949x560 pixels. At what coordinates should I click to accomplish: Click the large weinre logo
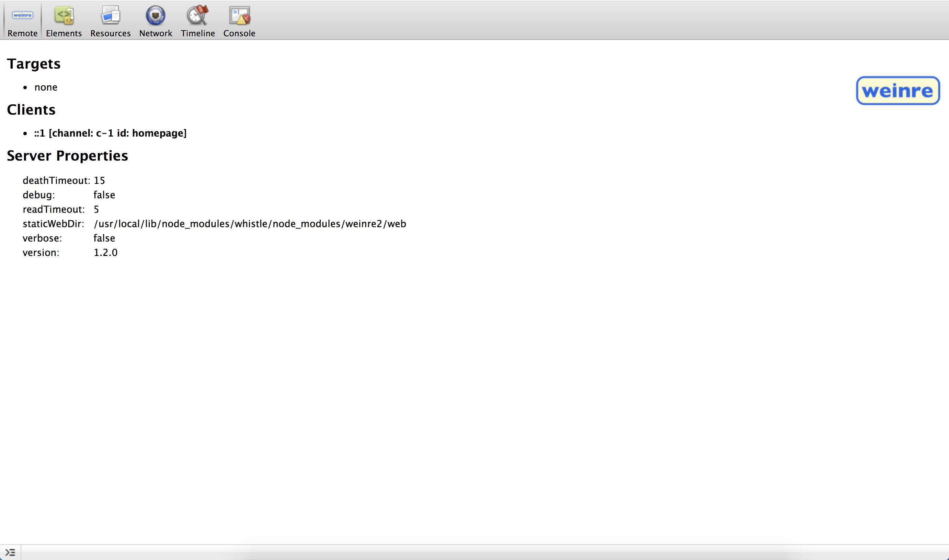point(897,91)
